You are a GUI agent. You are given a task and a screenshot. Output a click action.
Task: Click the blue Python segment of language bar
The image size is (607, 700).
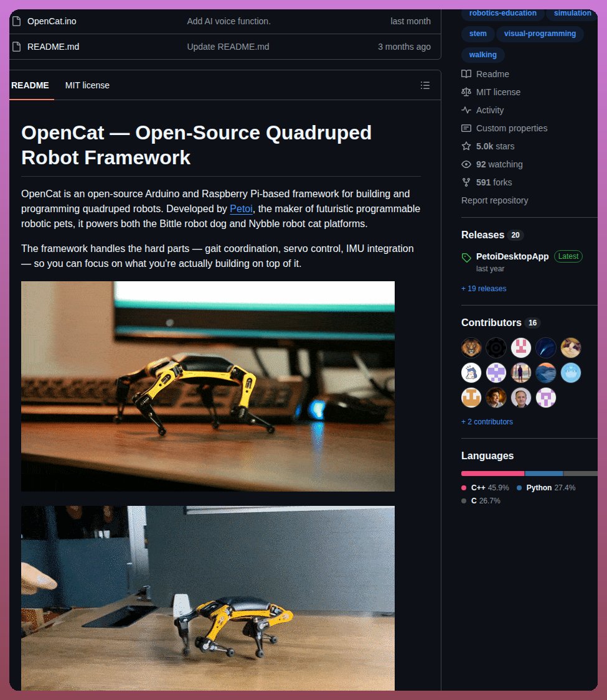pos(544,474)
